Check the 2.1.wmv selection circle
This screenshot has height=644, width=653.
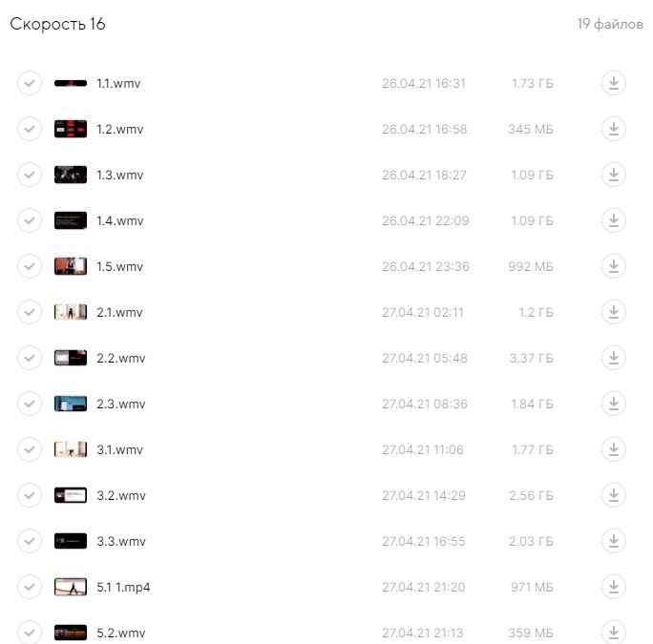30,312
